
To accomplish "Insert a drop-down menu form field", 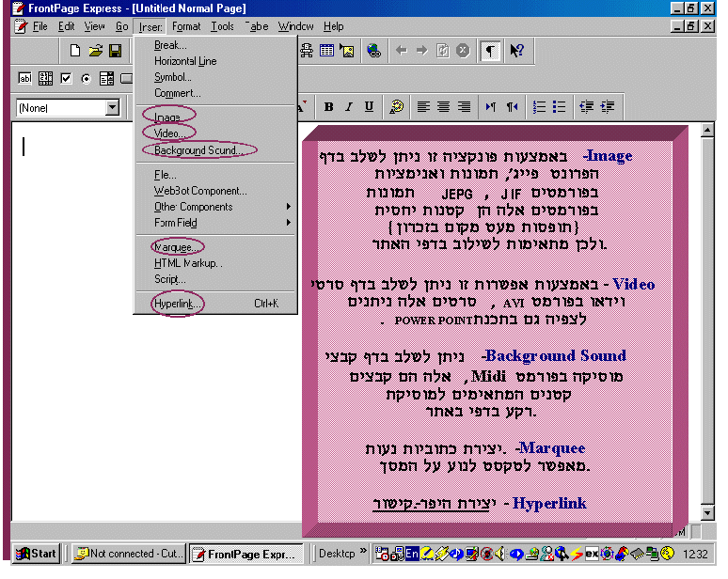I will pyautogui.click(x=106, y=78).
